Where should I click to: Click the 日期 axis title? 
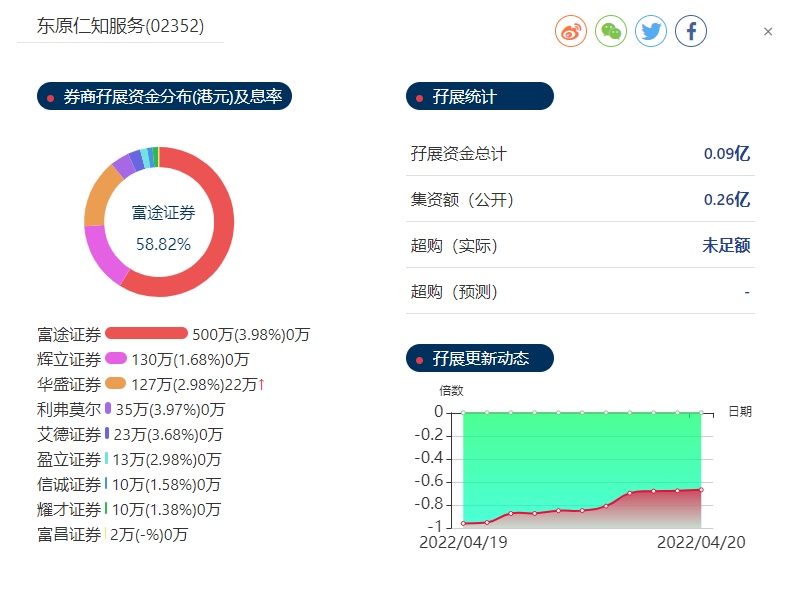(x=740, y=412)
